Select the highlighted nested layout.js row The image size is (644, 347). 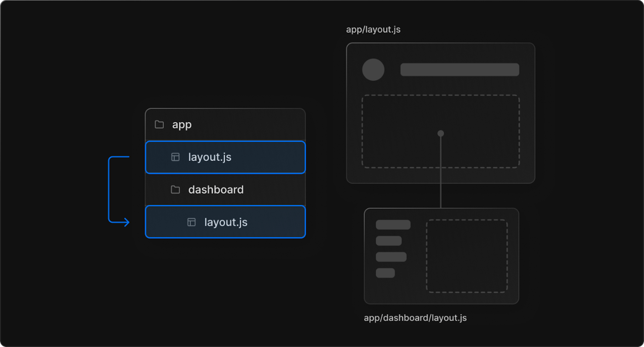225,222
